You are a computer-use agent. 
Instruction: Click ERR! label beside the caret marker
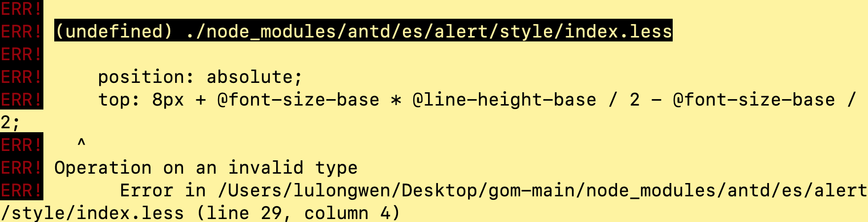tap(21, 145)
